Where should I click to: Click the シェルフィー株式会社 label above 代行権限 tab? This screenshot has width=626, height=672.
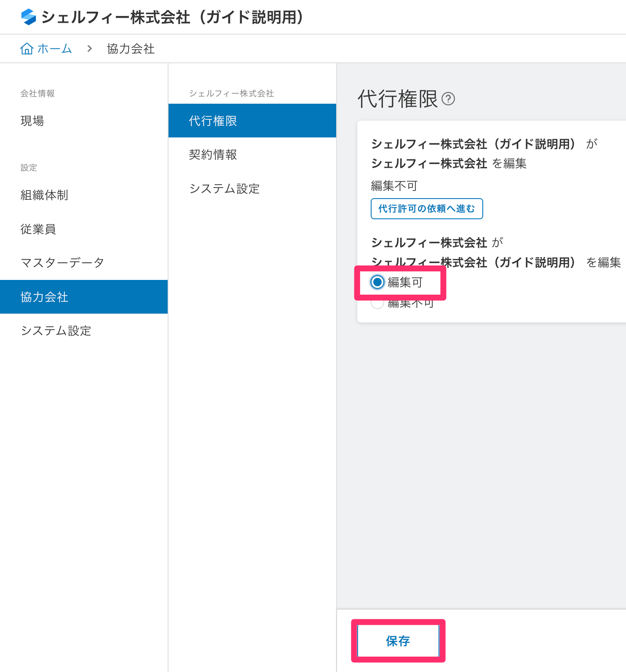(231, 93)
